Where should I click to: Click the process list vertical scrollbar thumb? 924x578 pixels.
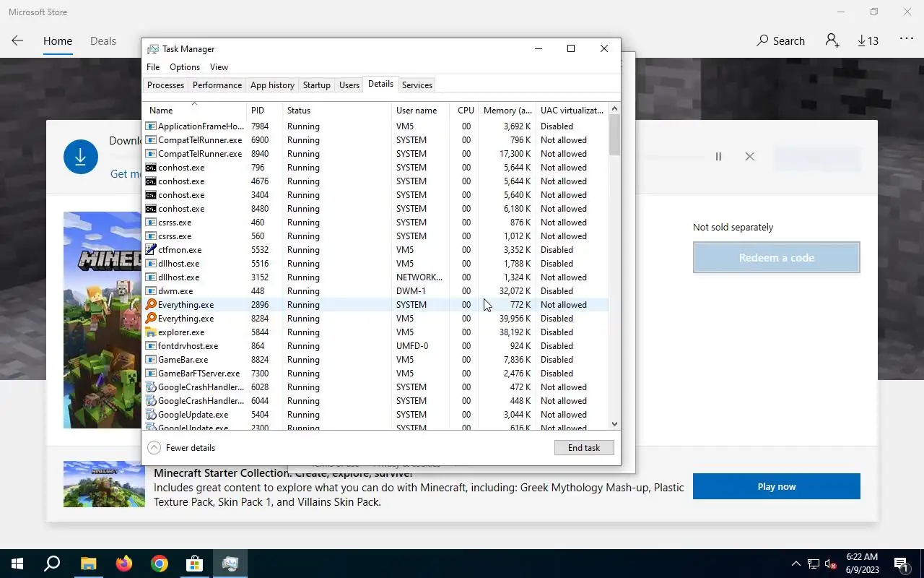[x=614, y=135]
